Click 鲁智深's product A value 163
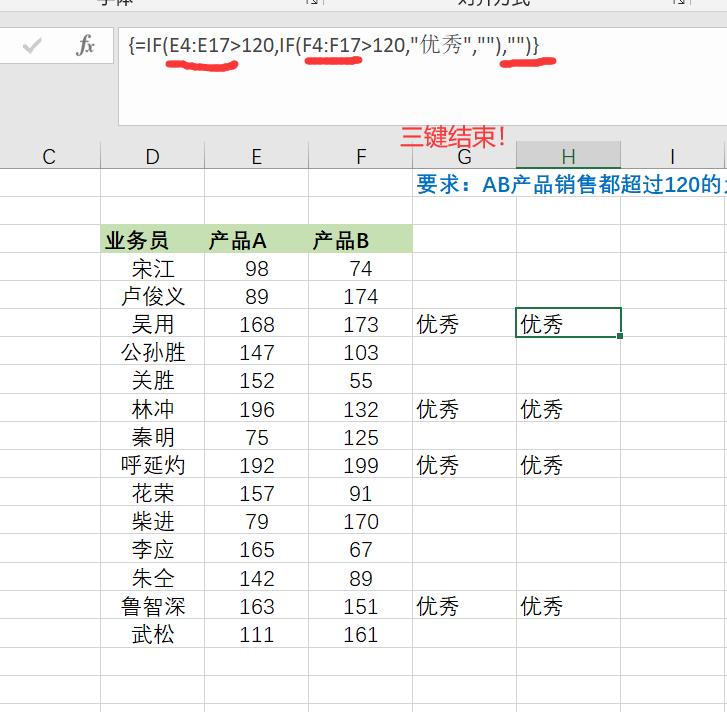The image size is (727, 712). click(x=256, y=606)
